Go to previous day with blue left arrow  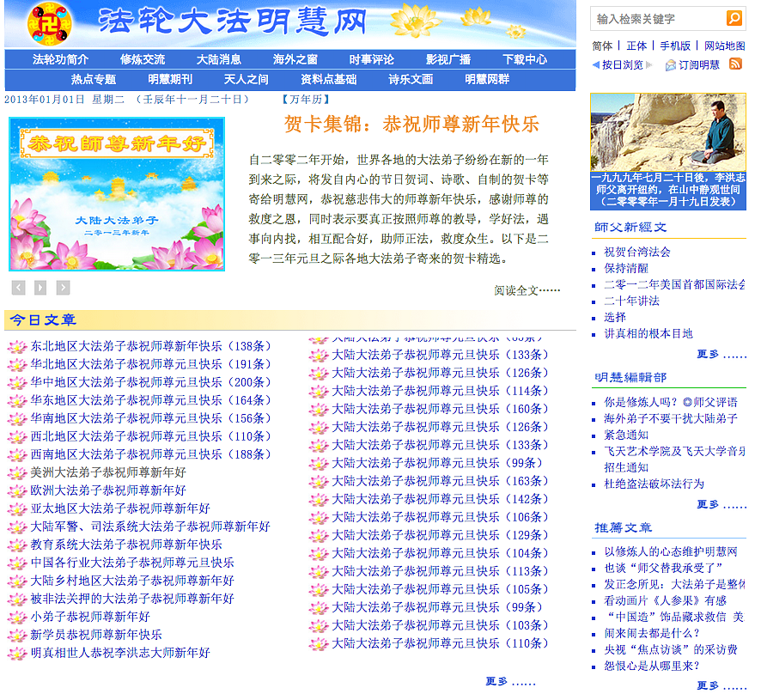click(596, 65)
